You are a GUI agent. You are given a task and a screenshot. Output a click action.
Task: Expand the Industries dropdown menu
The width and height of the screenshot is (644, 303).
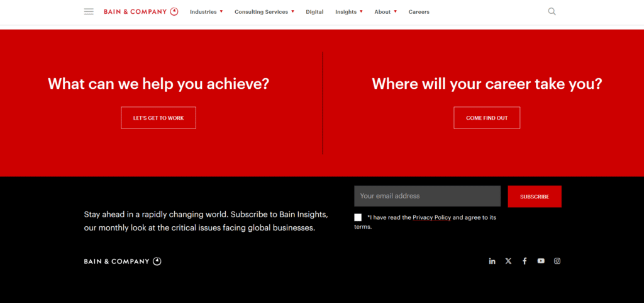point(206,12)
